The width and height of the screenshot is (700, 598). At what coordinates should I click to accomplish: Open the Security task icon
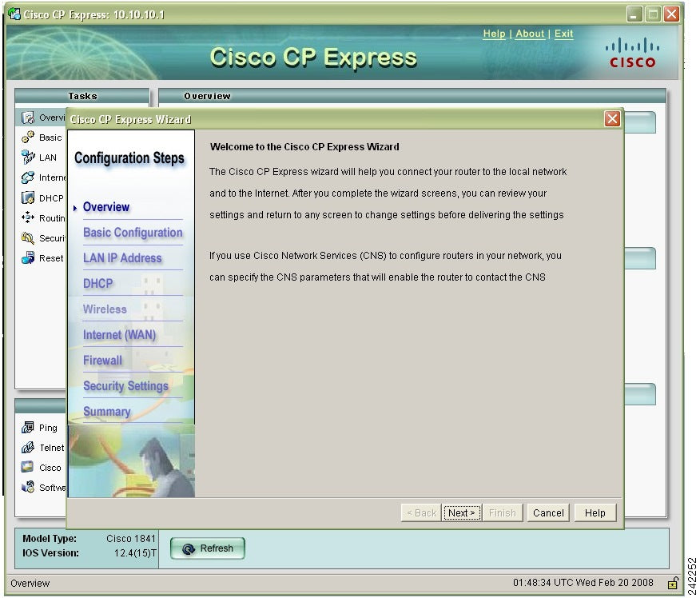pos(28,237)
